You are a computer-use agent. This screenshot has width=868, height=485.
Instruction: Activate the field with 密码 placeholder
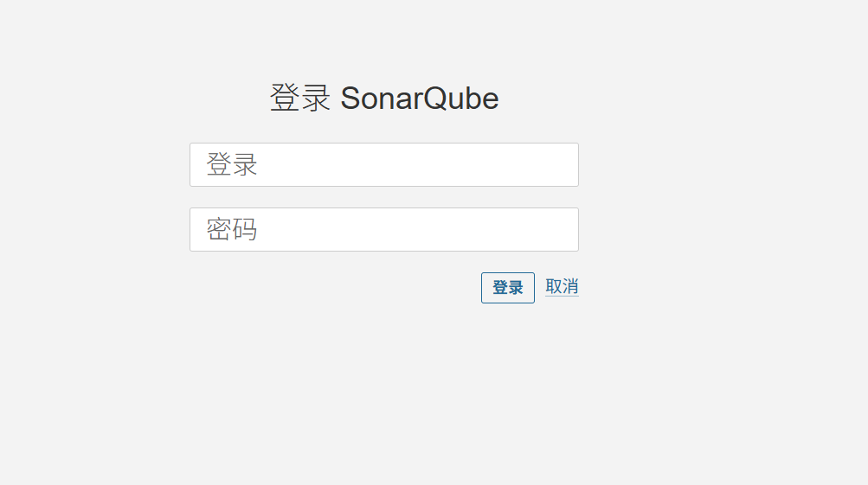[x=383, y=229]
